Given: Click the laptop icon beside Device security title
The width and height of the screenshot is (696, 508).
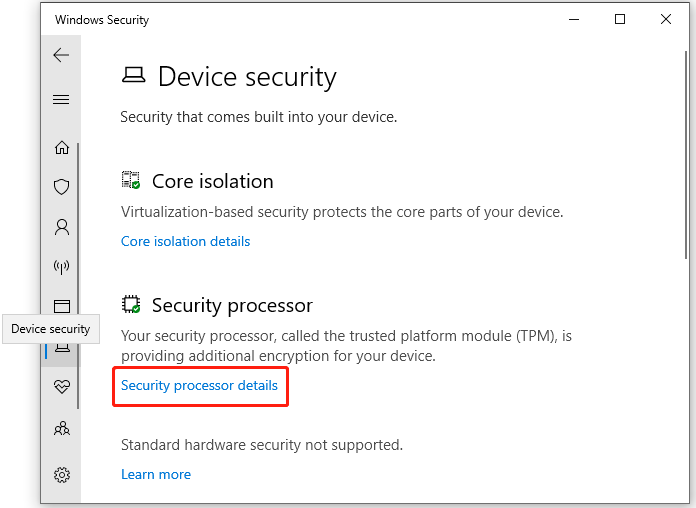Looking at the screenshot, I should 133,76.
